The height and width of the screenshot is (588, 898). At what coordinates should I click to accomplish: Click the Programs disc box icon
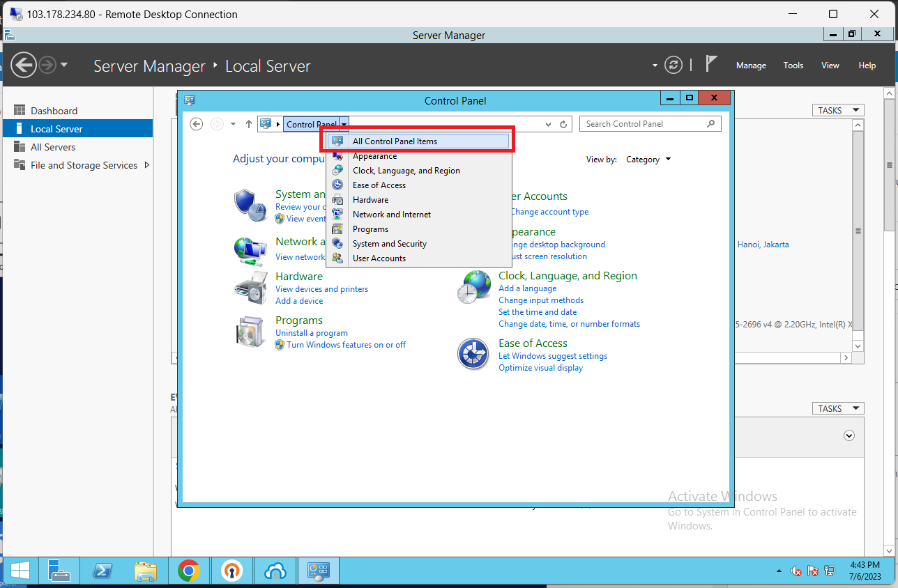[x=250, y=332]
